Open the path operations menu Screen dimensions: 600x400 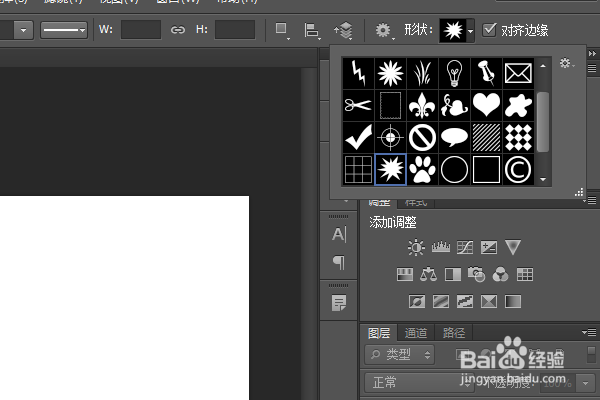coord(282,30)
